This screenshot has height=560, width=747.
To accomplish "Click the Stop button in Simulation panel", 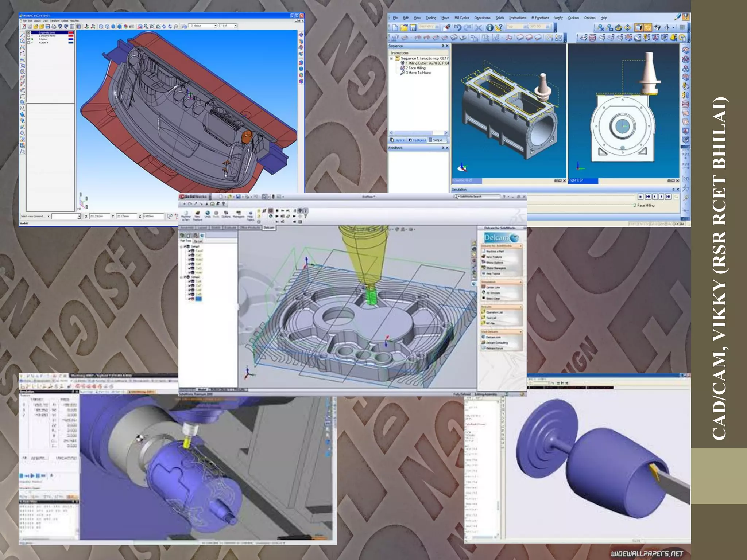I will point(640,197).
